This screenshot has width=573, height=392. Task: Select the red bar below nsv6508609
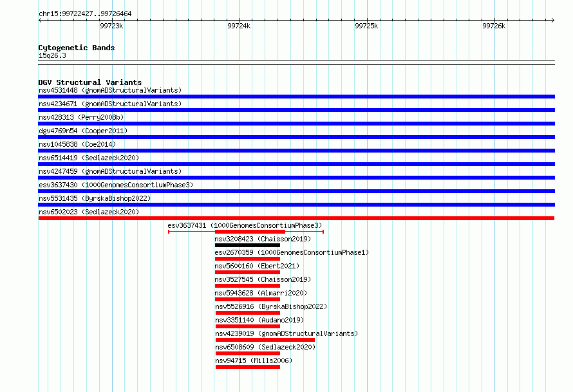(x=248, y=353)
